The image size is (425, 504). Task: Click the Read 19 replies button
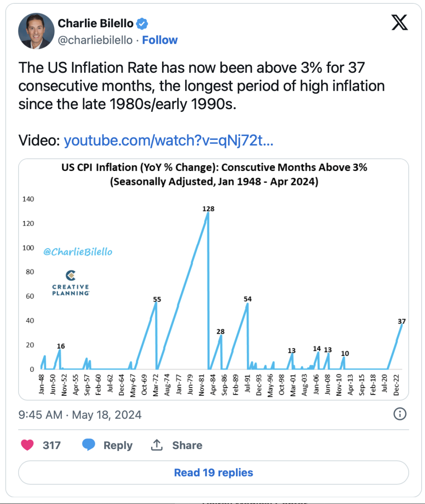coord(213,472)
